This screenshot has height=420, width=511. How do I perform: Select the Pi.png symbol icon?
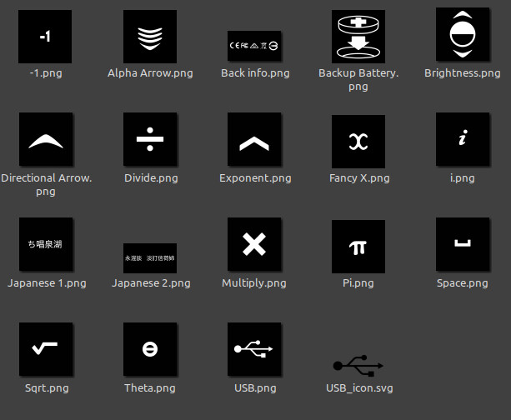pos(358,246)
